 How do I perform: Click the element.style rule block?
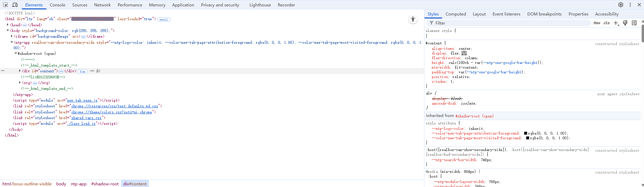point(533,33)
